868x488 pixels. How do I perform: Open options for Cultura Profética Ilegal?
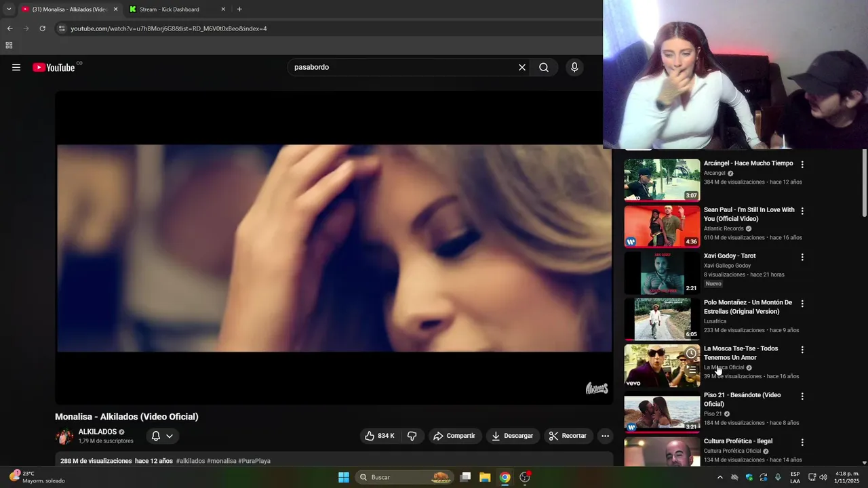pos(802,443)
